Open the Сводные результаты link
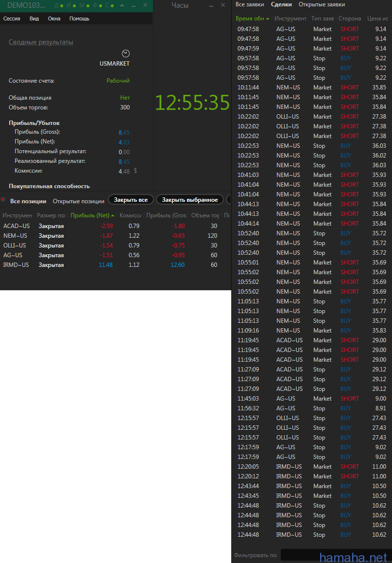Screen dimensions: 392x563 pyautogui.click(x=41, y=42)
